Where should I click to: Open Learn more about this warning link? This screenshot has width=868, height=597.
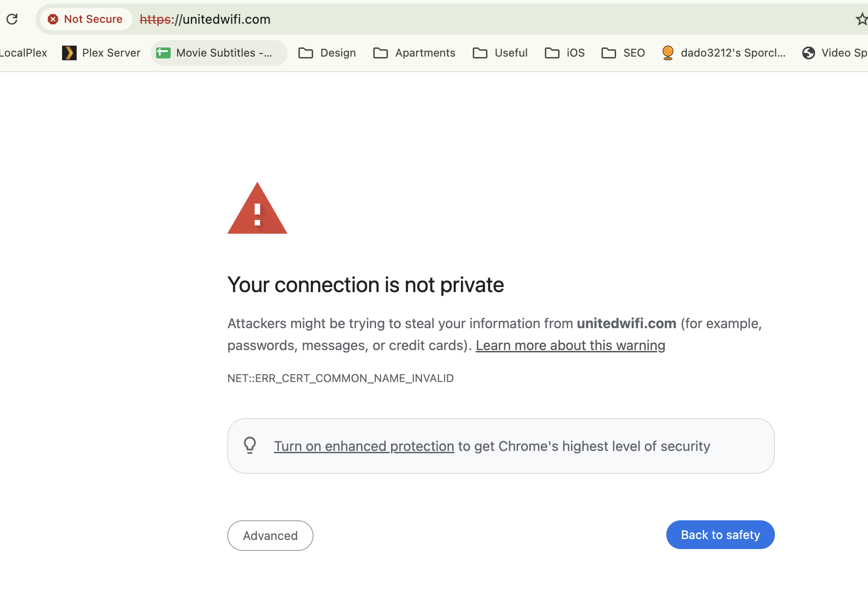tap(570, 346)
